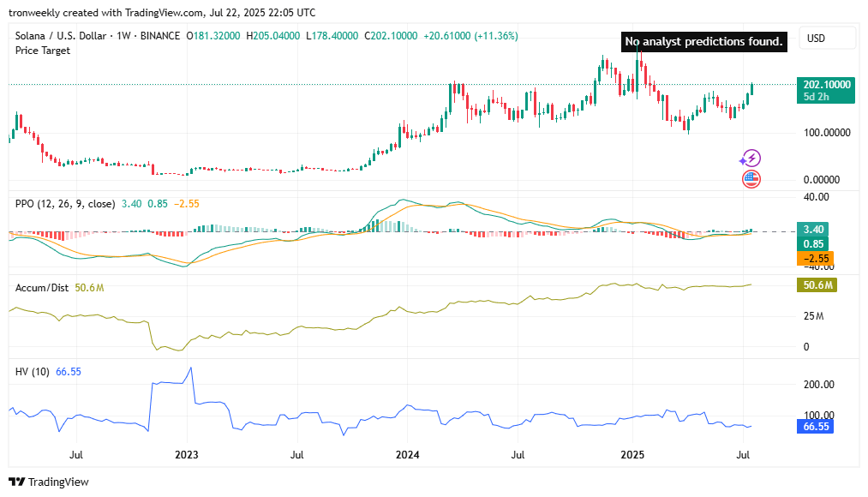The width and height of the screenshot is (868, 497).
Task: Click the O181.32000 open value
Action: [x=213, y=35]
